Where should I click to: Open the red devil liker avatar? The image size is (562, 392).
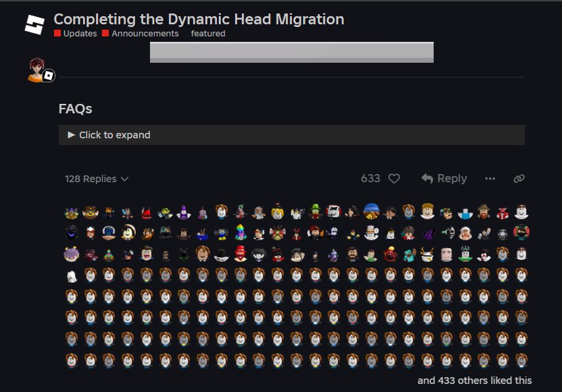pyautogui.click(x=503, y=213)
